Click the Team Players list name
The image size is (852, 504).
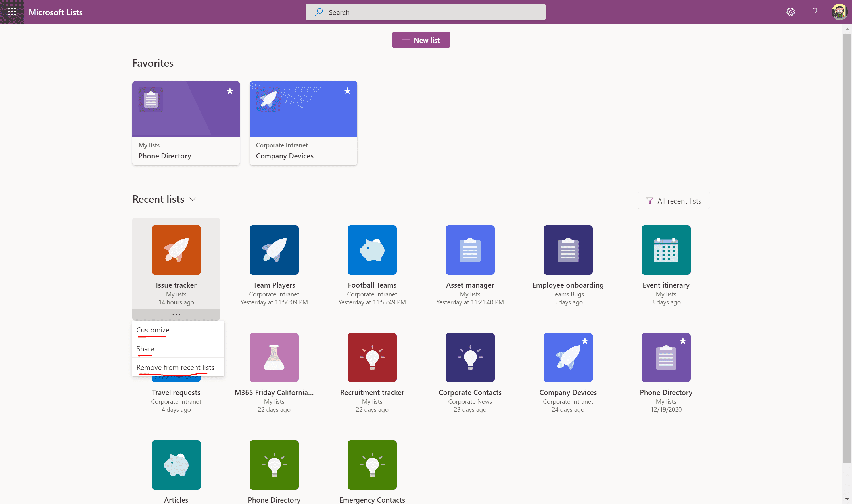(x=274, y=285)
